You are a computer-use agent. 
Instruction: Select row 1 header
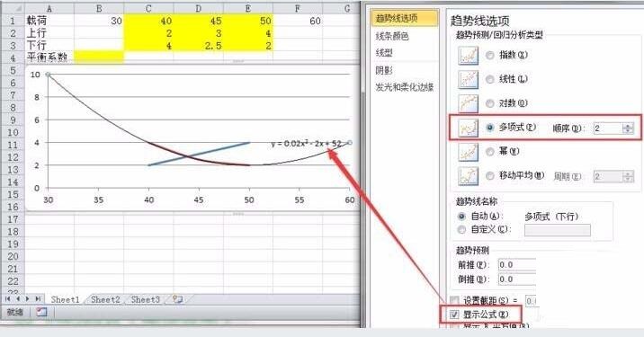[13, 21]
